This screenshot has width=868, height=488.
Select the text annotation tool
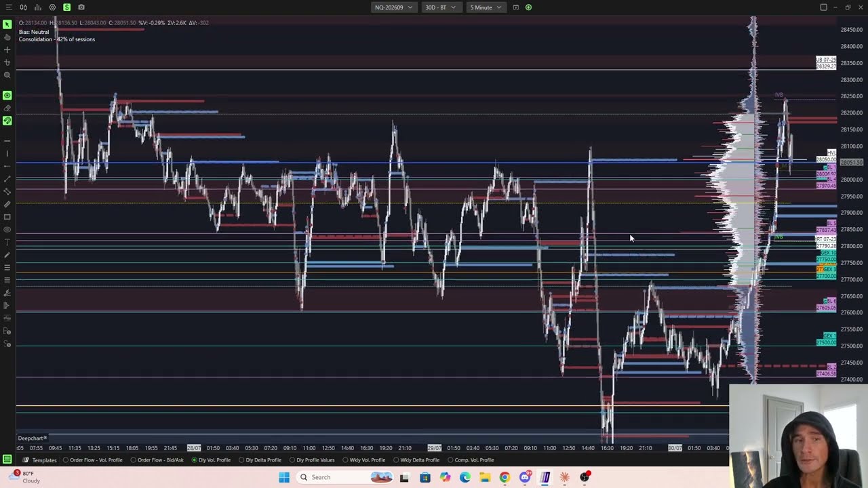[7, 242]
